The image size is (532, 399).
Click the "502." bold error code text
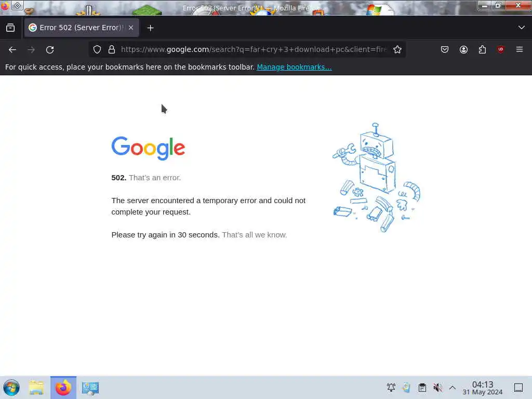pyautogui.click(x=119, y=178)
